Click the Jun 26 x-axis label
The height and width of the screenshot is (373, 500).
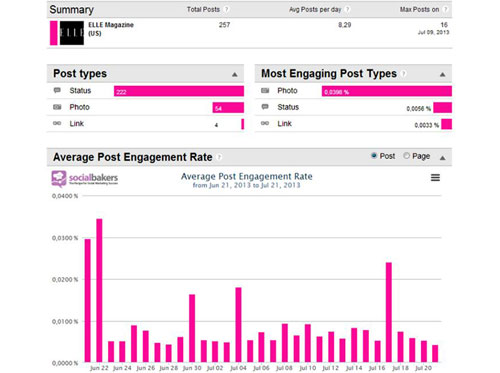click(x=146, y=368)
